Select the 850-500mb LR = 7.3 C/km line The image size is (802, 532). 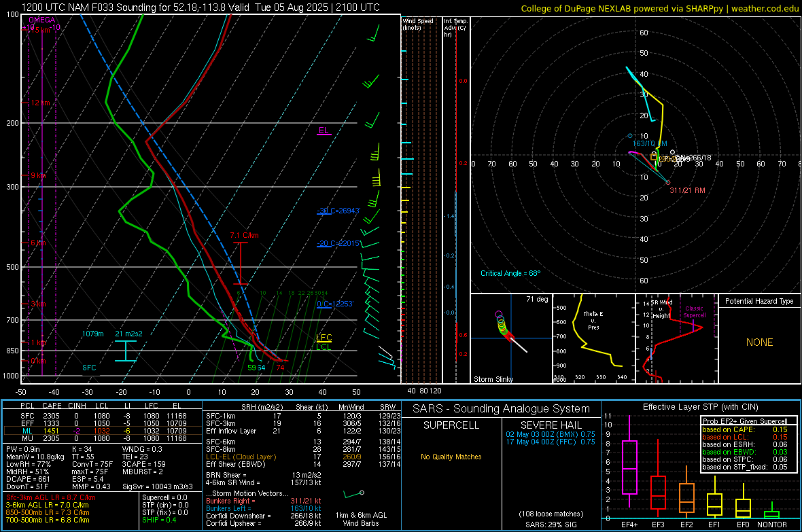tap(48, 512)
